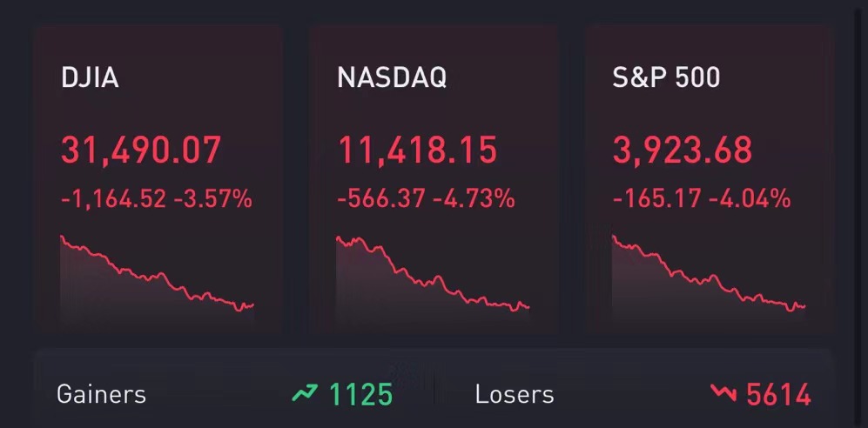
Task: Select the DJIA title label
Action: tap(90, 78)
